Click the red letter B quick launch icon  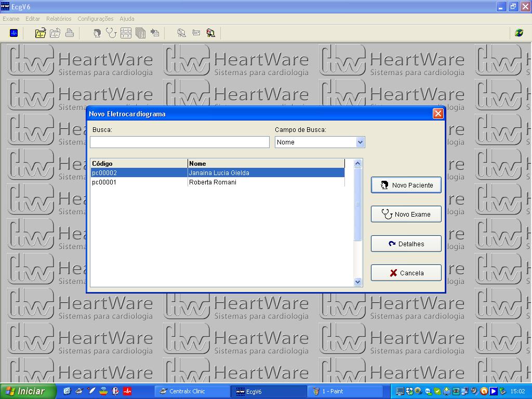(115, 391)
